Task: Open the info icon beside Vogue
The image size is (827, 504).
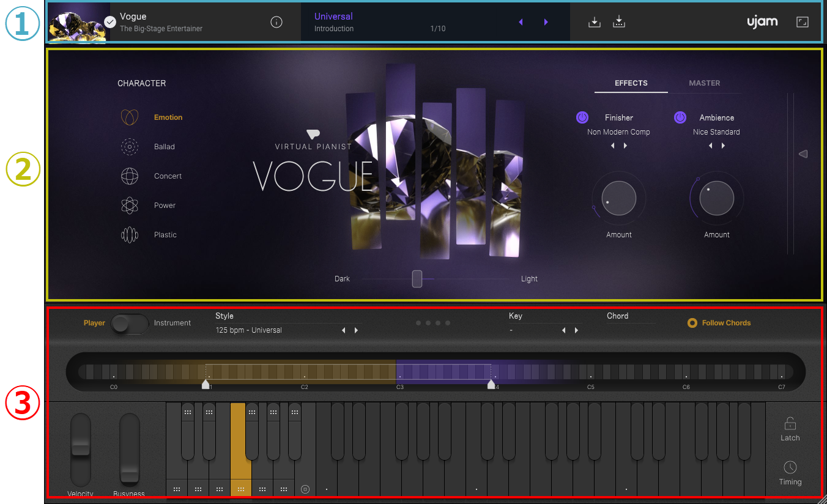Action: coord(276,22)
